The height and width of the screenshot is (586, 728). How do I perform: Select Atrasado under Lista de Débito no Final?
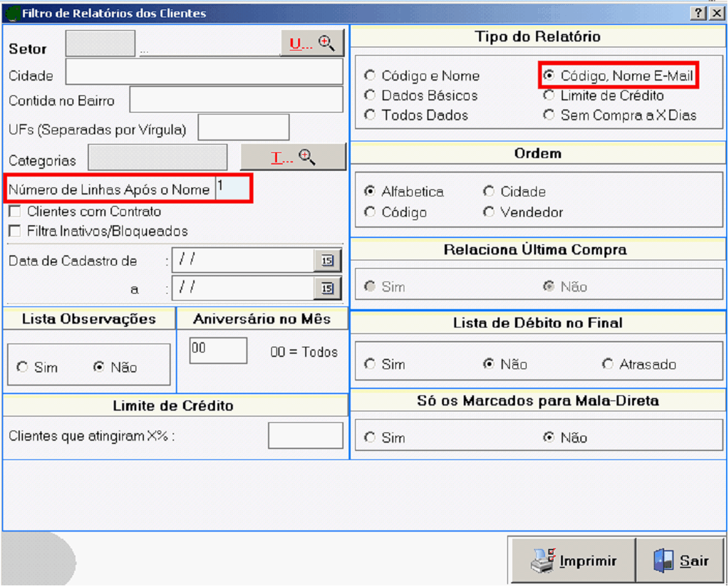(x=608, y=365)
